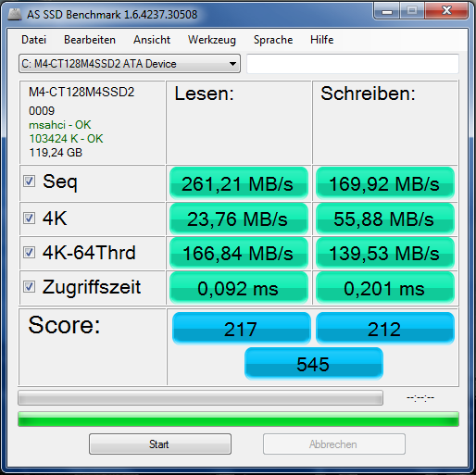The image size is (476, 475).
Task: Click the Start button
Action: coord(160,444)
